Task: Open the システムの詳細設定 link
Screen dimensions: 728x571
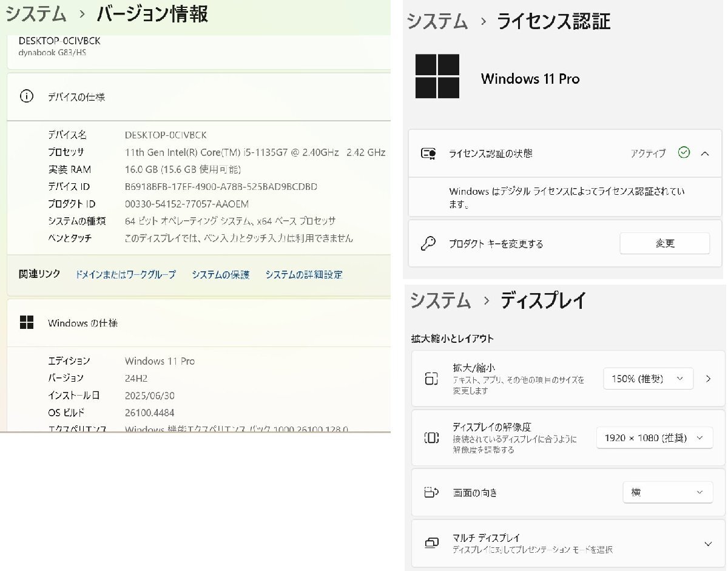Action: [303, 274]
